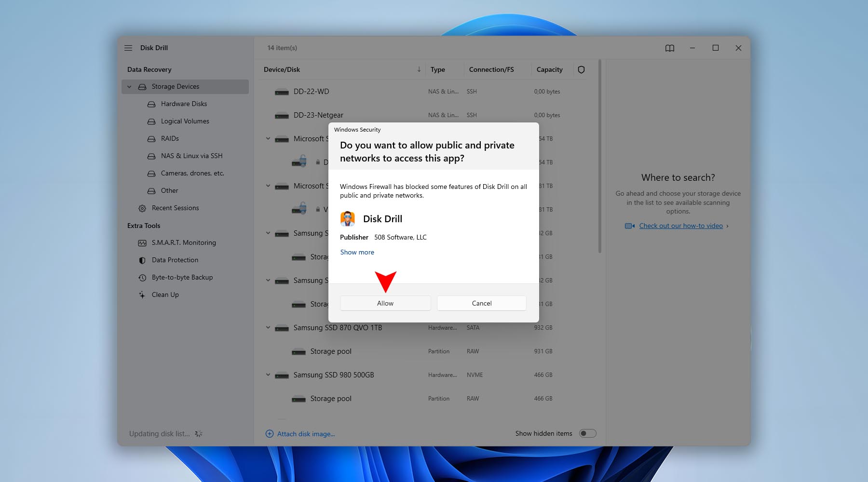This screenshot has height=482, width=868.
Task: Click the video camera icon beside how-to link
Action: pyautogui.click(x=630, y=226)
